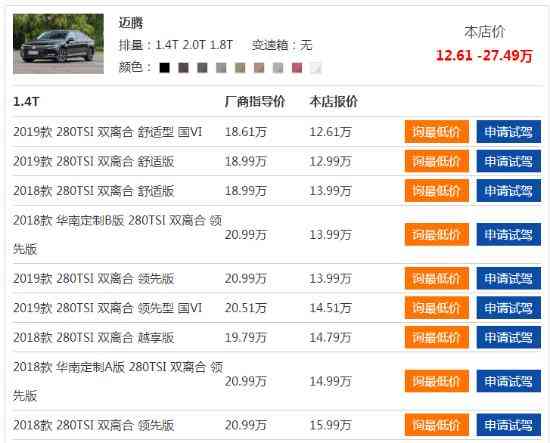Open 2019款 280TSI 双离合 舒适版 model link
The image size is (550, 443).
coord(94,161)
